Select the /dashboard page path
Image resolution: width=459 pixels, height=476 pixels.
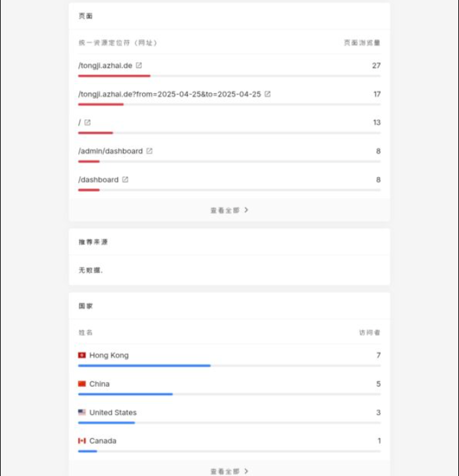click(x=98, y=180)
